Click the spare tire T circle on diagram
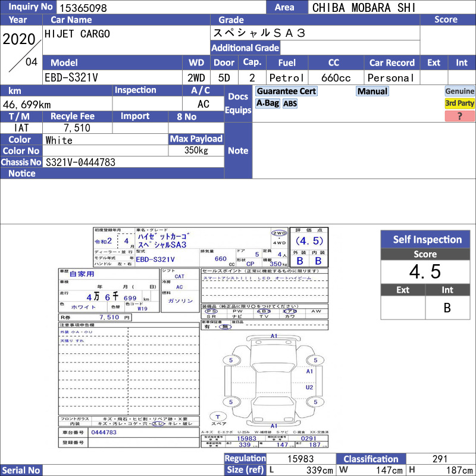The image size is (476, 476). pos(218,416)
